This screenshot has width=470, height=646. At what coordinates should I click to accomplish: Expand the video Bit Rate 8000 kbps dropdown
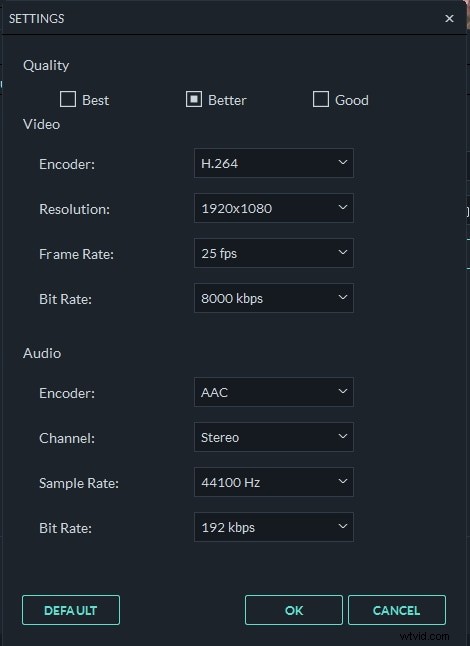click(274, 298)
